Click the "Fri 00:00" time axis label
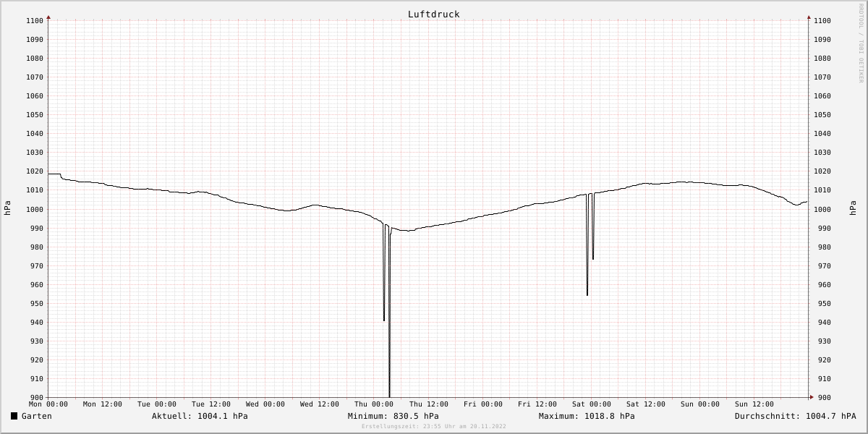This screenshot has width=868, height=434. pos(483,404)
